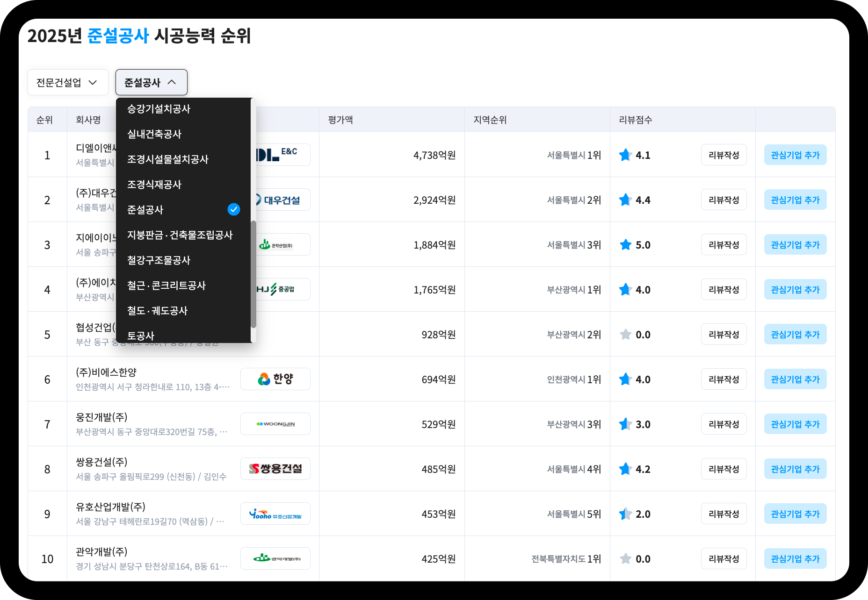Write a review for 유호산업개발(주)
Image resolution: width=868 pixels, height=600 pixels.
724,514
